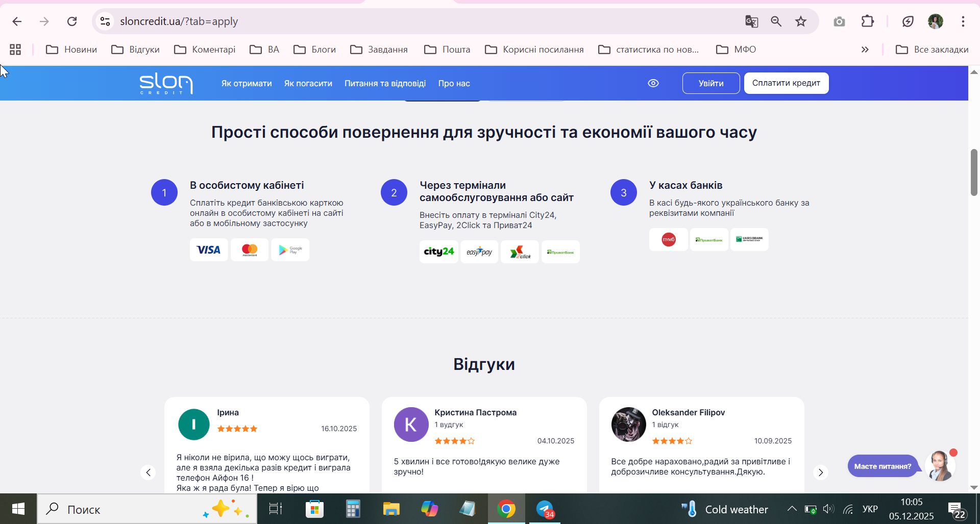Bookmark this page with the star icon

(801, 21)
